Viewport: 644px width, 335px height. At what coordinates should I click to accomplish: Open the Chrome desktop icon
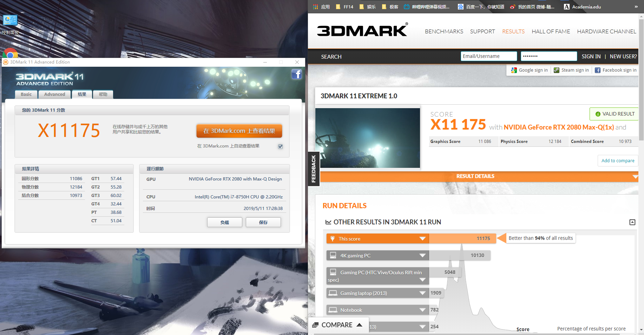10,53
